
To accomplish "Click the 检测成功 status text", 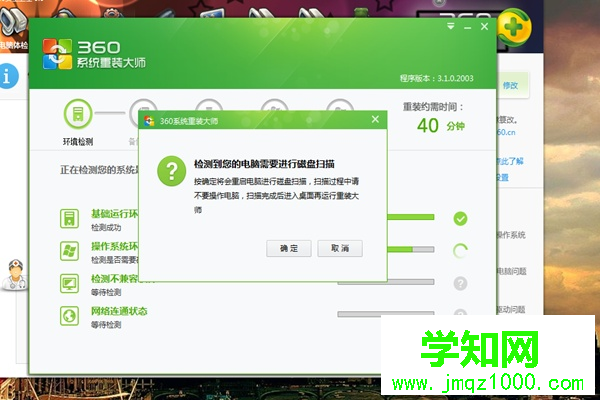I will (106, 228).
